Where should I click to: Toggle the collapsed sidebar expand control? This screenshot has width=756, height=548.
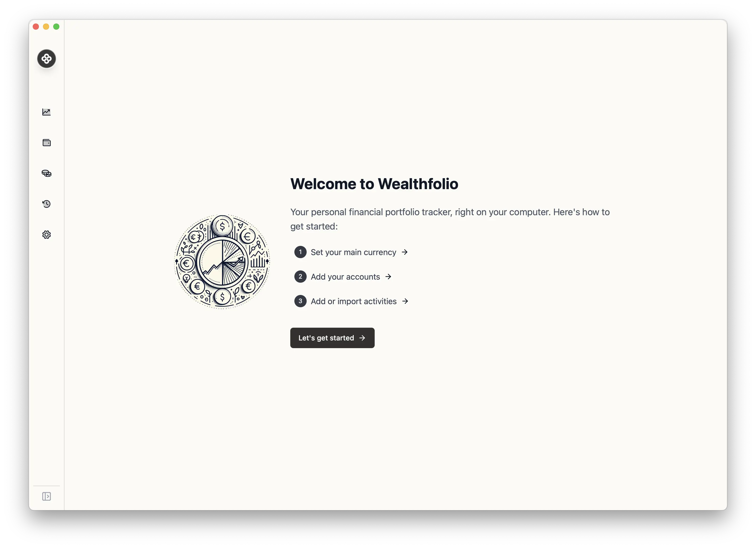tap(46, 496)
